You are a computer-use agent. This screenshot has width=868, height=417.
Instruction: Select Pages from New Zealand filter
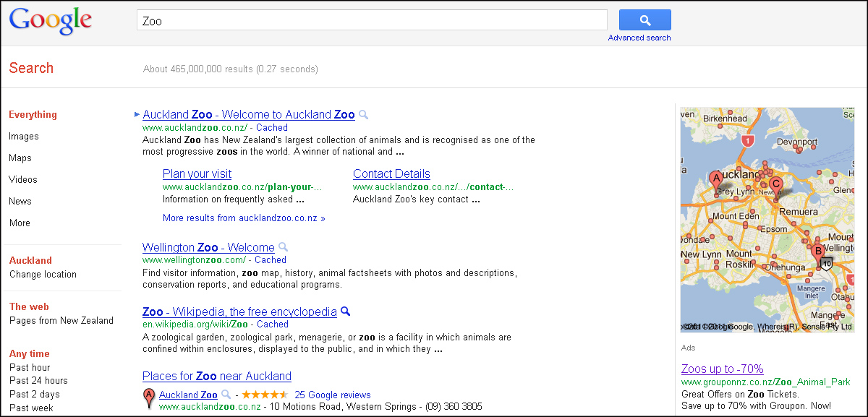(x=61, y=321)
